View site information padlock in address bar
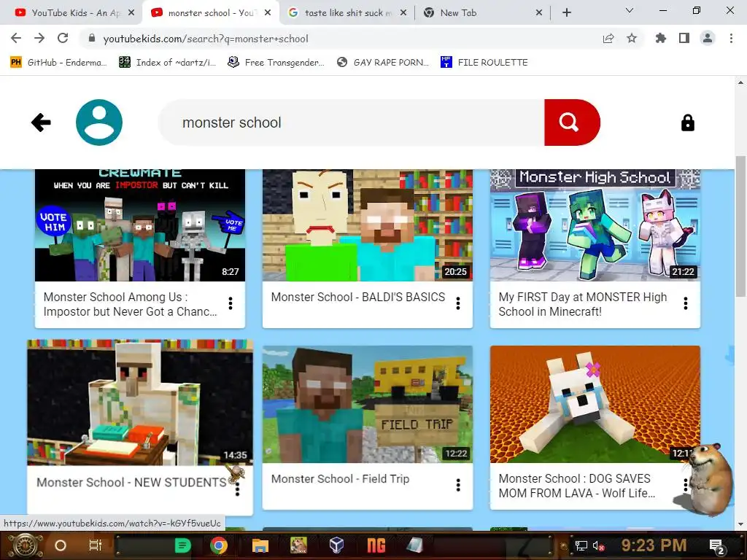Screen dimensions: 747x560 point(92,38)
